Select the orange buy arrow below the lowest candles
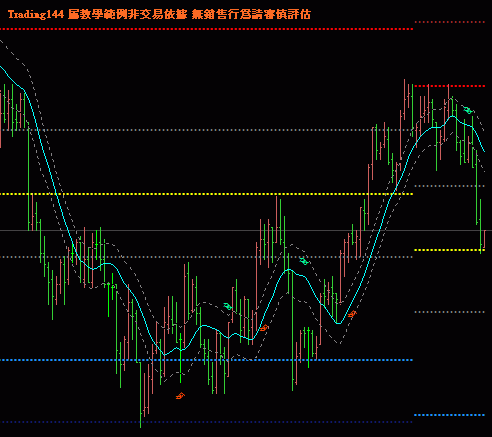The image size is (492, 437). point(180,396)
